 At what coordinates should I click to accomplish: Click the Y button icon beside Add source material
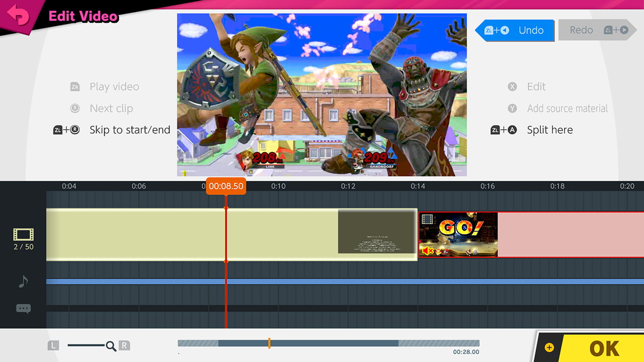click(x=512, y=108)
